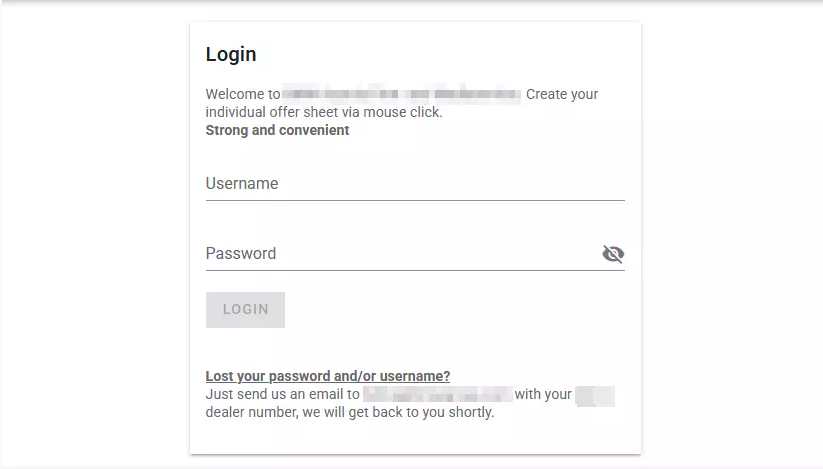Click the blurred email address in help text
The height and width of the screenshot is (469, 823).
[x=437, y=394]
